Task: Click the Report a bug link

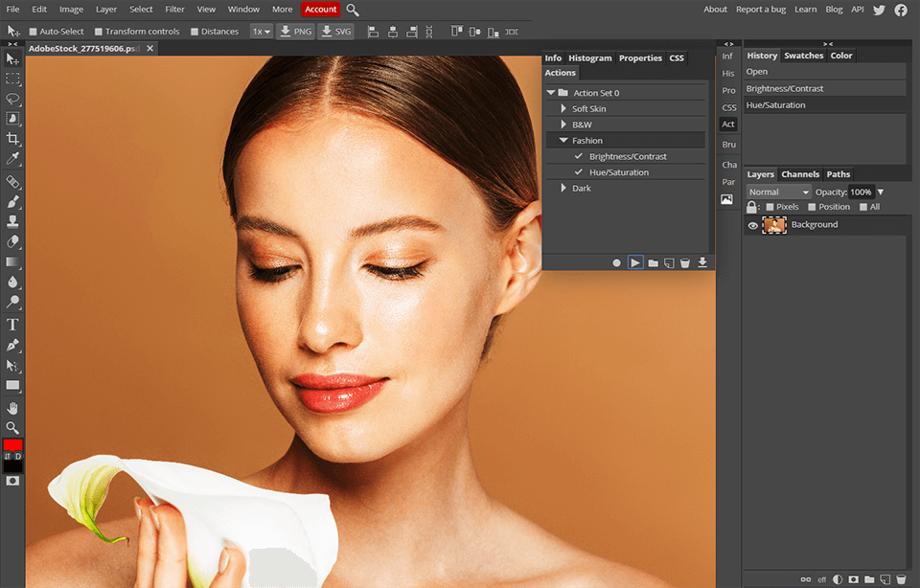Action: click(x=761, y=9)
